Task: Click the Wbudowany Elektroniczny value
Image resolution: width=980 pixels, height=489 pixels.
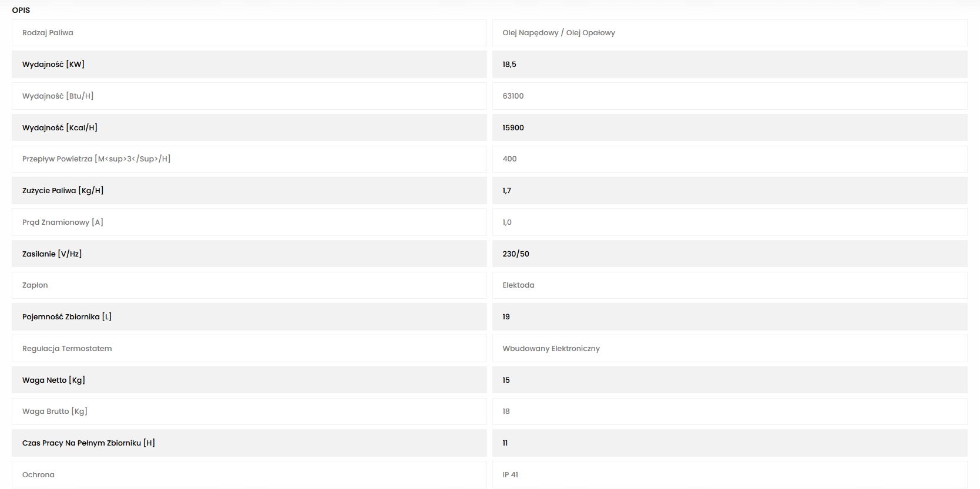Action: coord(551,349)
